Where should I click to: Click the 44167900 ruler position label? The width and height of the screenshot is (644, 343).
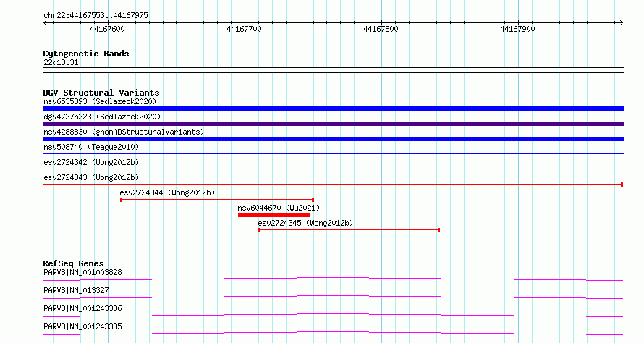point(517,29)
